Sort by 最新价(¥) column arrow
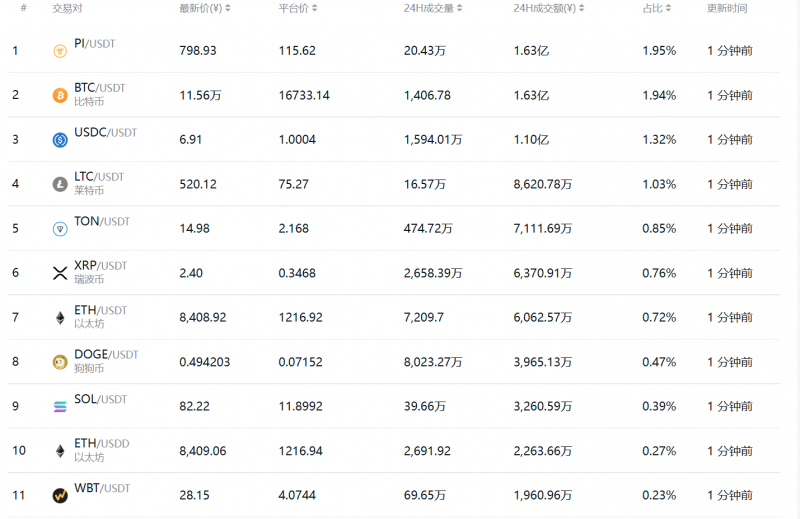Image resolution: width=800 pixels, height=519 pixels. [229, 8]
